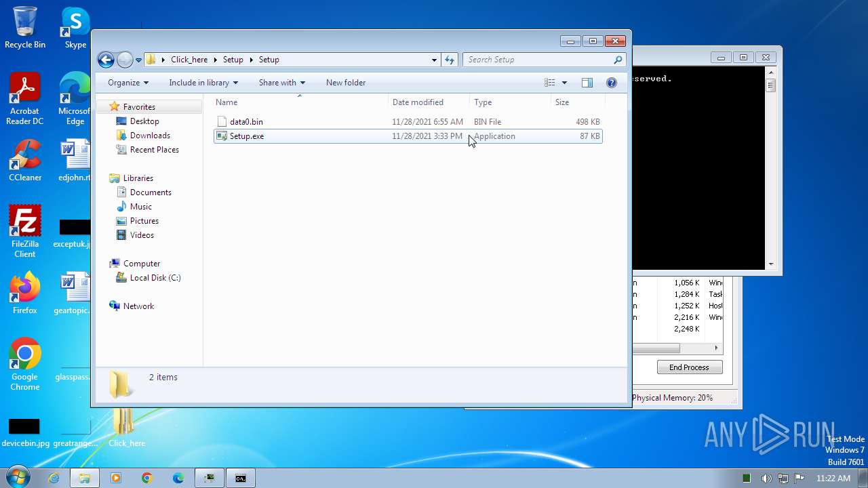Open CCleaner desktop icon
868x488 pixels.
25,161
